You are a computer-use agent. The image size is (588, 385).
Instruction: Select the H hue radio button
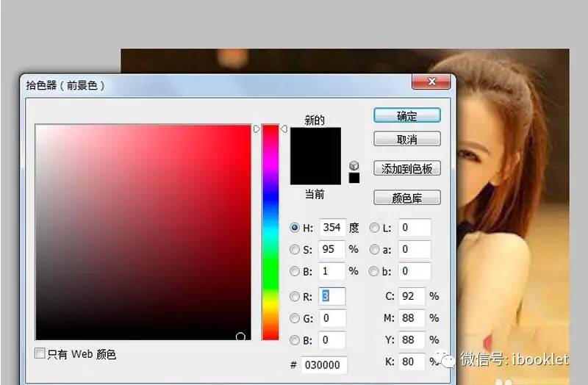[295, 227]
